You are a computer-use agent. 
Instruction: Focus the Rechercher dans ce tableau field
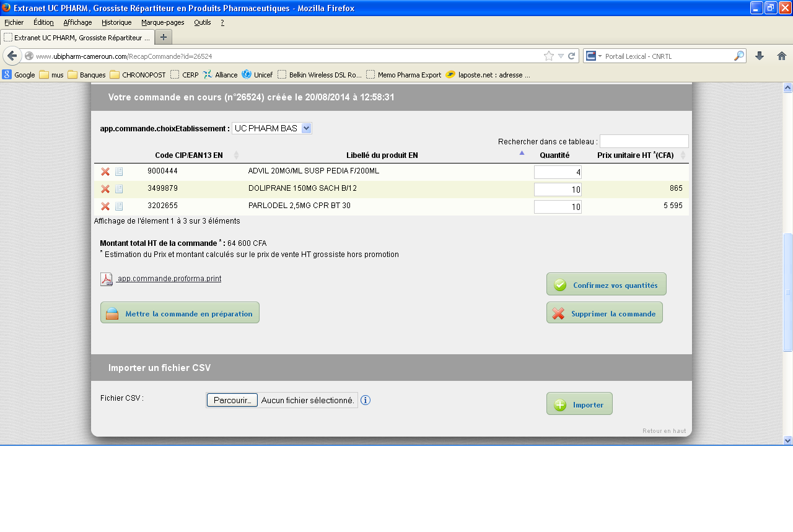click(x=644, y=141)
